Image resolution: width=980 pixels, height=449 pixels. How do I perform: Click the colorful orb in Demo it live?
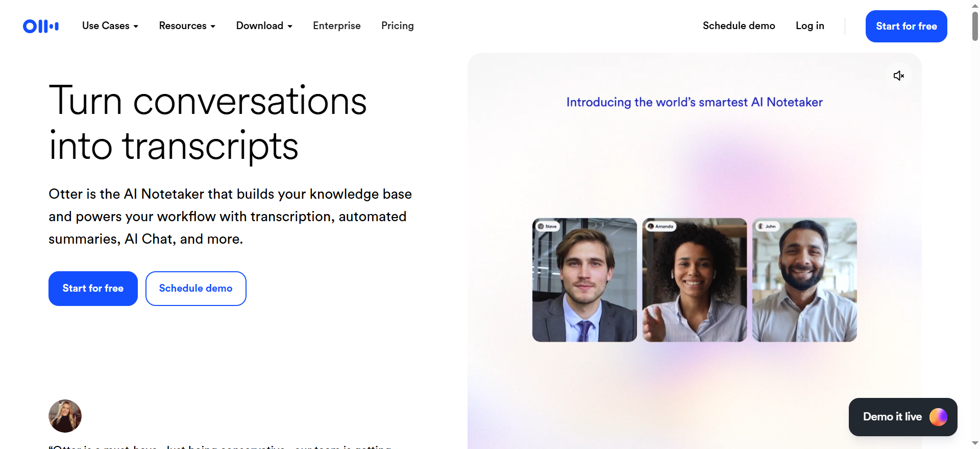point(938,417)
